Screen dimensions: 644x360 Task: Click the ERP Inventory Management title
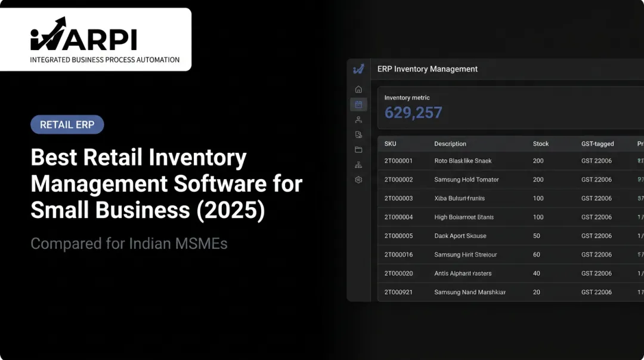428,69
